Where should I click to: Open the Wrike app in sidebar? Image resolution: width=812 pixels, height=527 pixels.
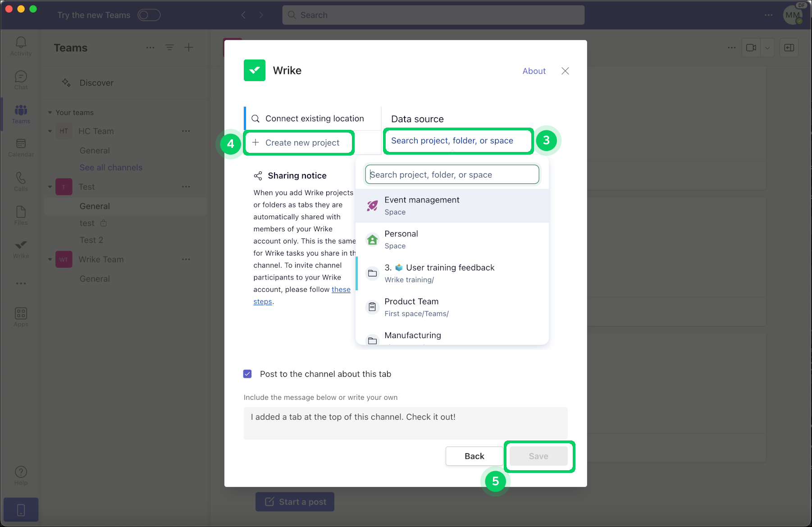[x=21, y=249]
